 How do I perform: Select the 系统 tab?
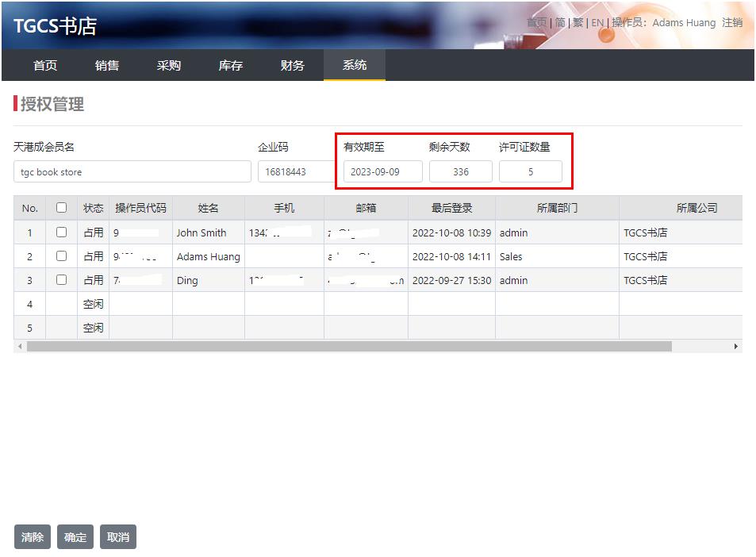355,65
